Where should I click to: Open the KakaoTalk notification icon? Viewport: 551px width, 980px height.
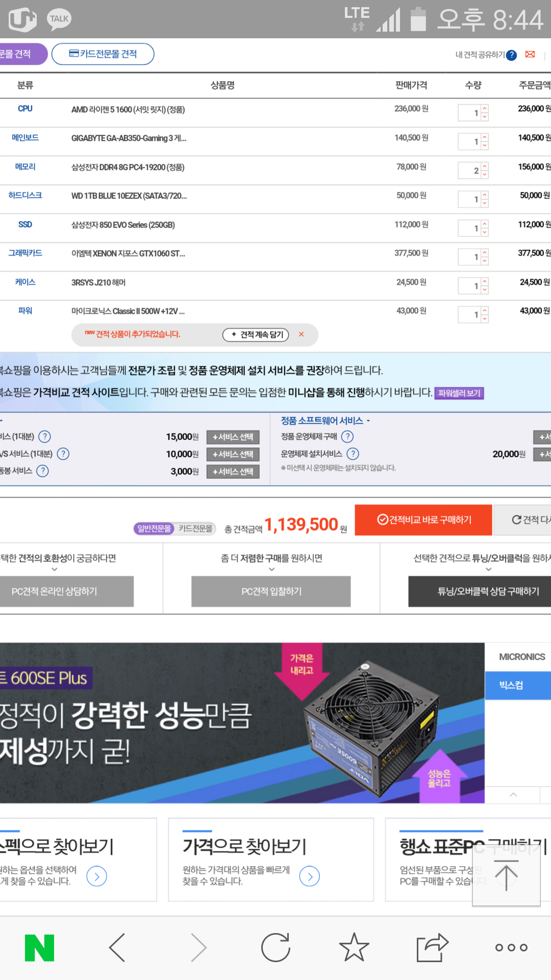tap(59, 19)
